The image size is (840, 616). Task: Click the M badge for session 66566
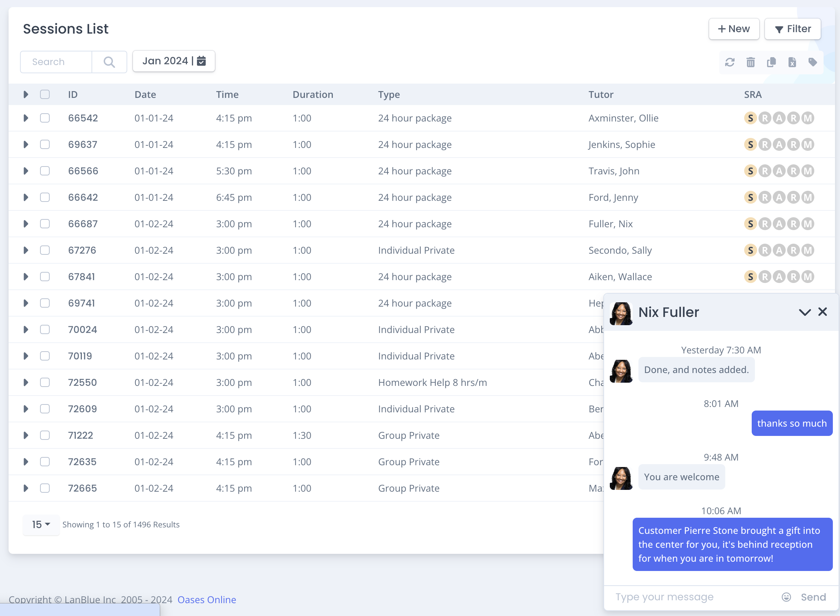(807, 171)
